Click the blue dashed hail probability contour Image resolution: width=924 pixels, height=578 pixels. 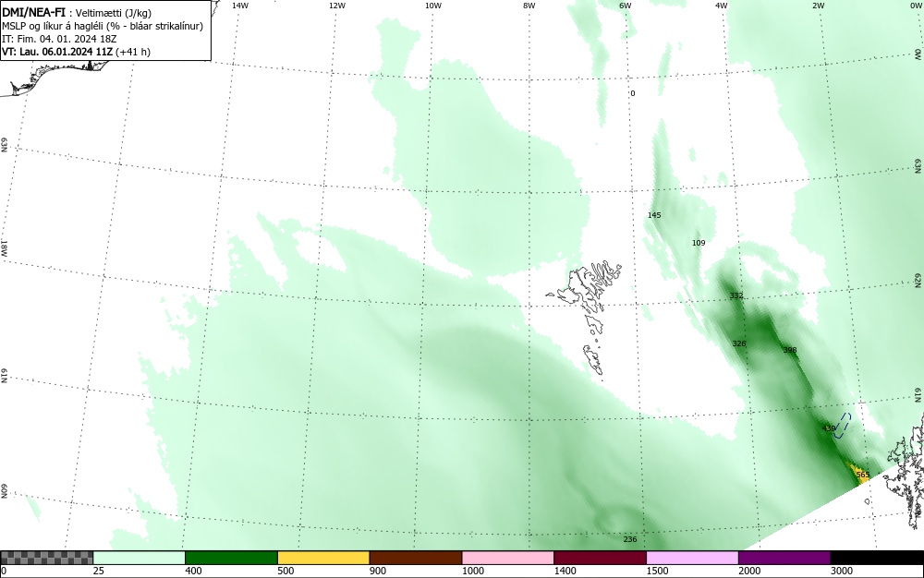844,426
